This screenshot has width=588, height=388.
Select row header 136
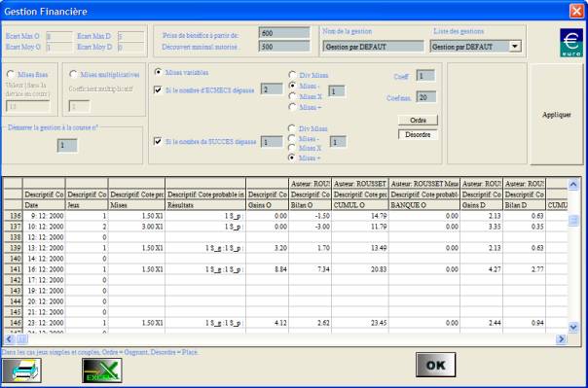(13, 216)
